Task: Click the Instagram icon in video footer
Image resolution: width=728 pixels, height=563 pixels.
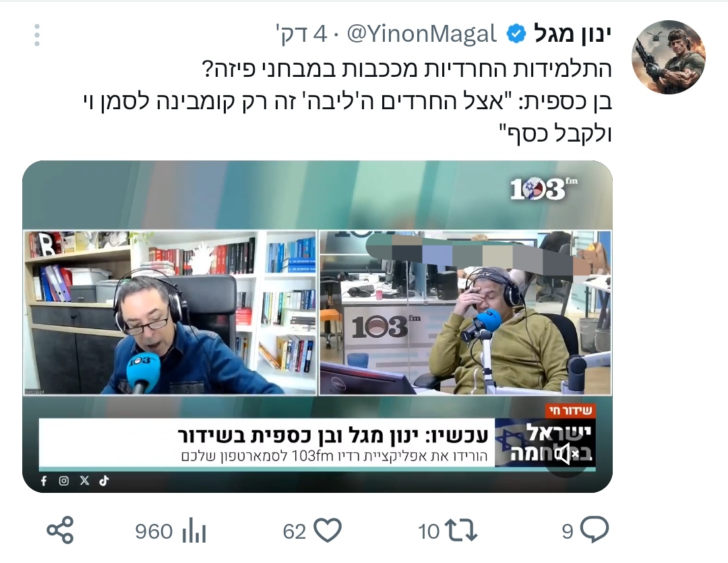Action: click(64, 481)
